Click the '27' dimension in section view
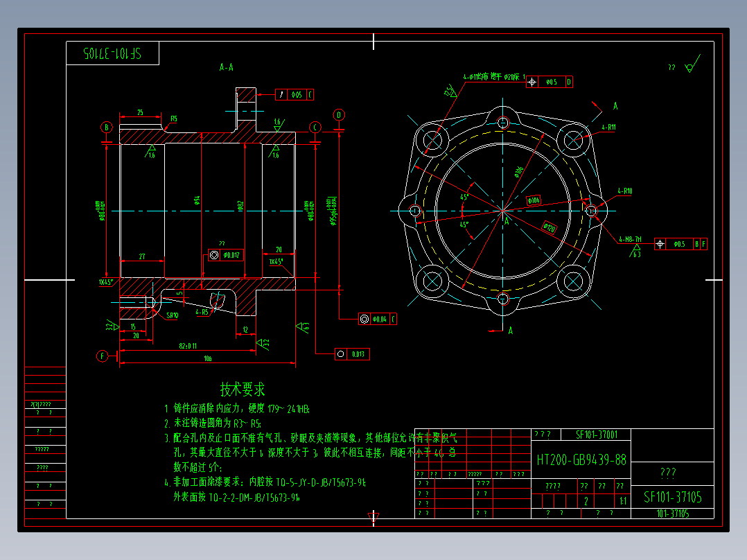Viewport: 747px width, 560px height. click(142, 256)
